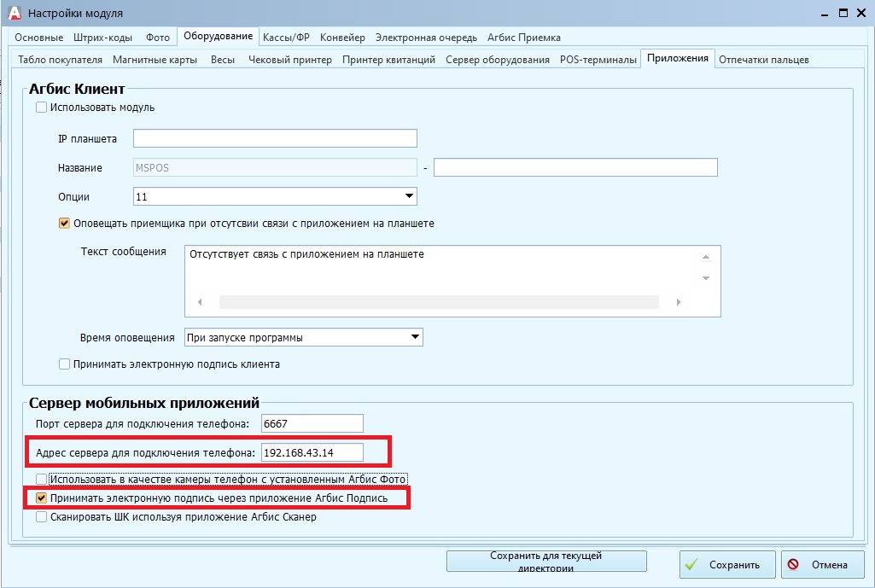
Task: Click into IP планшета input field
Action: (275, 138)
